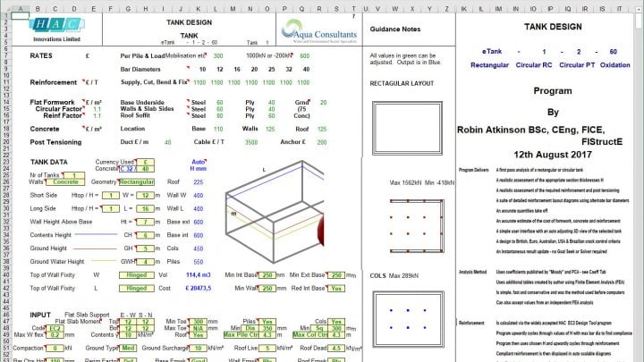Screen dimensions: 644x362
Task: Select row header 40
Action: click(x=5, y=275)
